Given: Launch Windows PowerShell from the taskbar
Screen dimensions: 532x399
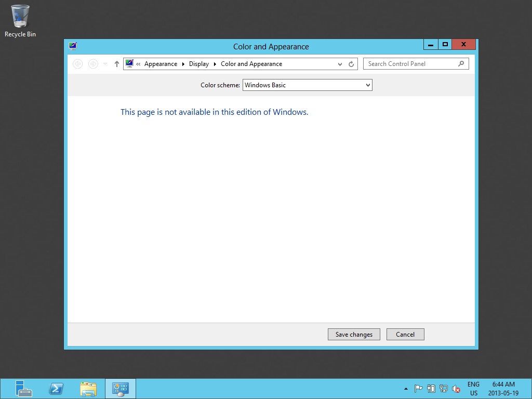Looking at the screenshot, I should coord(56,389).
